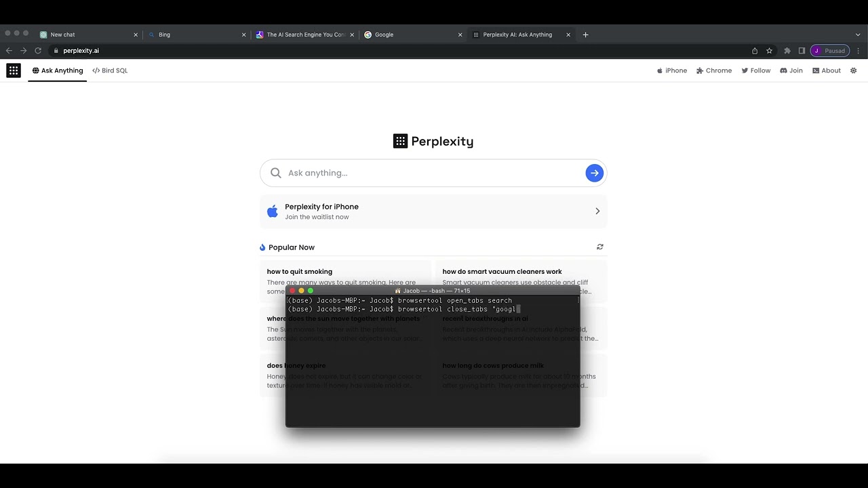The image size is (868, 488).
Task: Click the terminal green zoom button
Action: [311, 291]
